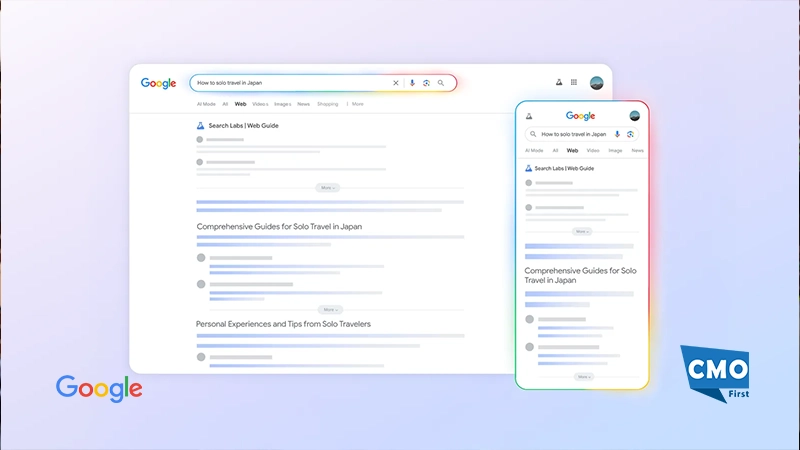Switch to AI Mode tab on desktop
The image size is (800, 450).
click(x=206, y=104)
